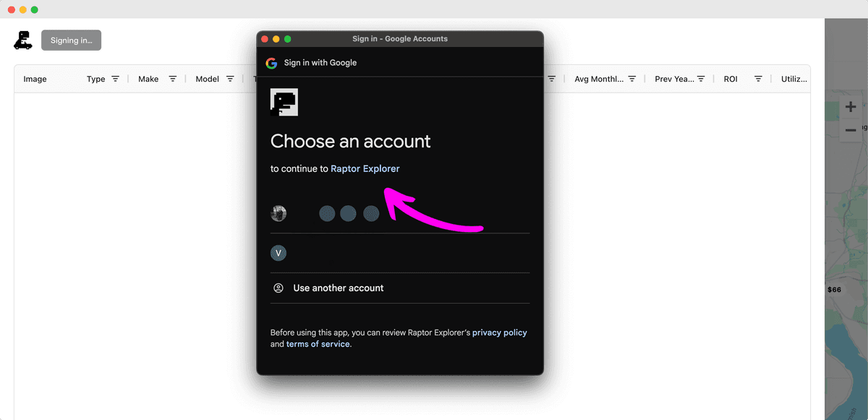Open the privacy policy link
This screenshot has height=420, width=868.
tap(499, 333)
